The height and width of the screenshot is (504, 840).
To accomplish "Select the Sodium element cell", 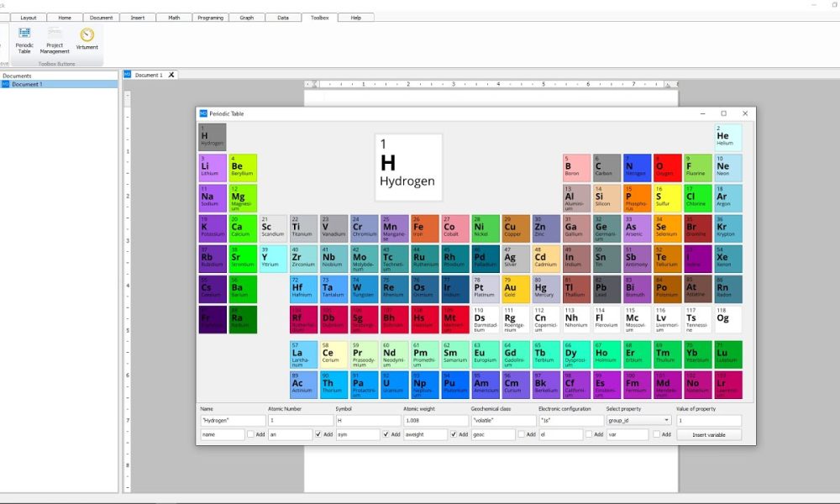I will (x=213, y=198).
